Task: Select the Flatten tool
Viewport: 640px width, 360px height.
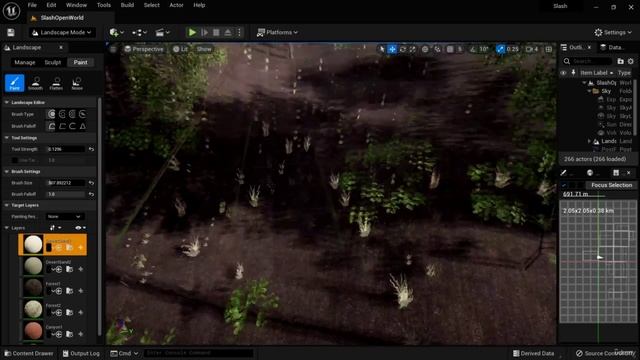Action: (56, 83)
